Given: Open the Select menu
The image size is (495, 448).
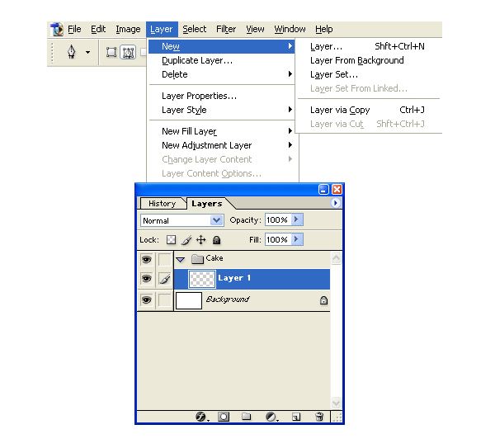Looking at the screenshot, I should coord(195,29).
